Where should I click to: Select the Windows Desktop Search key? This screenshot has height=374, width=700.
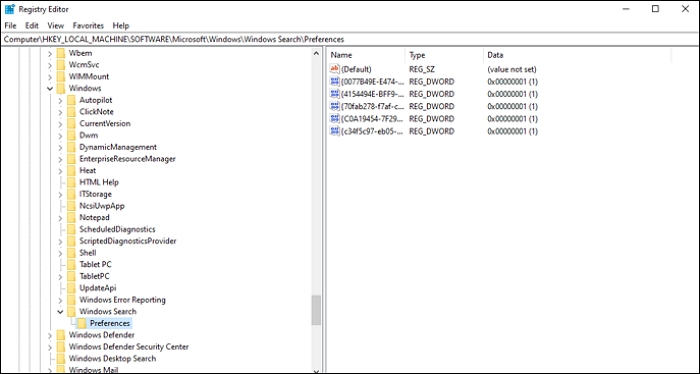tap(112, 358)
